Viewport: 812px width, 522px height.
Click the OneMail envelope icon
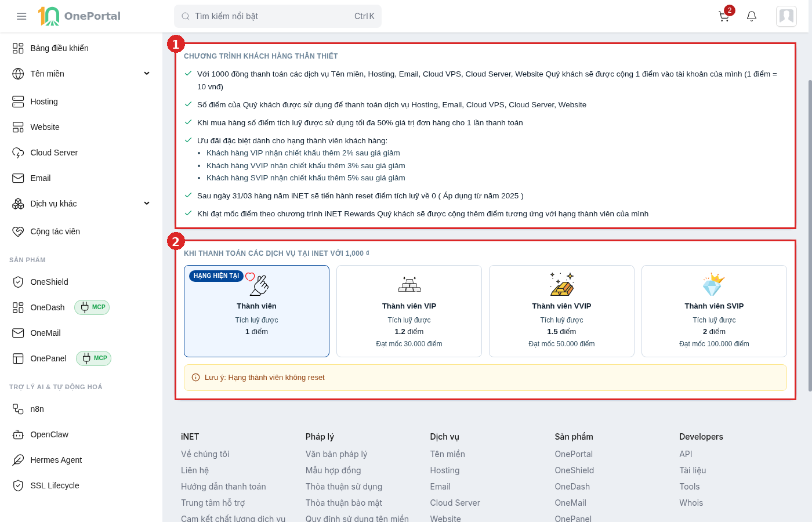(x=18, y=333)
